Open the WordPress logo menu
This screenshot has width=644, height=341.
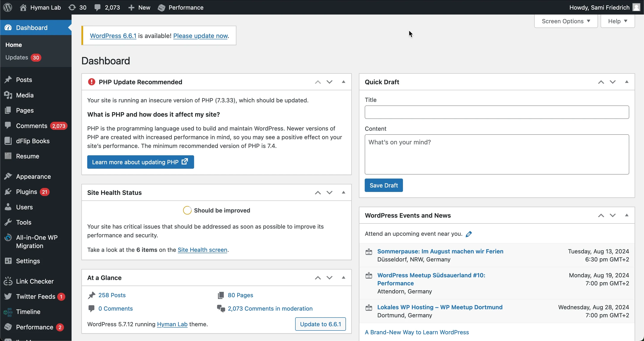tap(8, 7)
